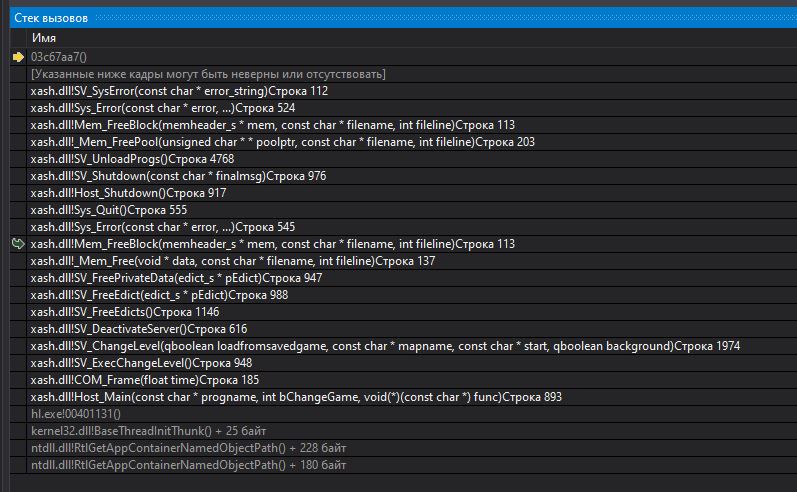Click the green active-frame arrow icon
The image size is (797, 492).
(17, 244)
